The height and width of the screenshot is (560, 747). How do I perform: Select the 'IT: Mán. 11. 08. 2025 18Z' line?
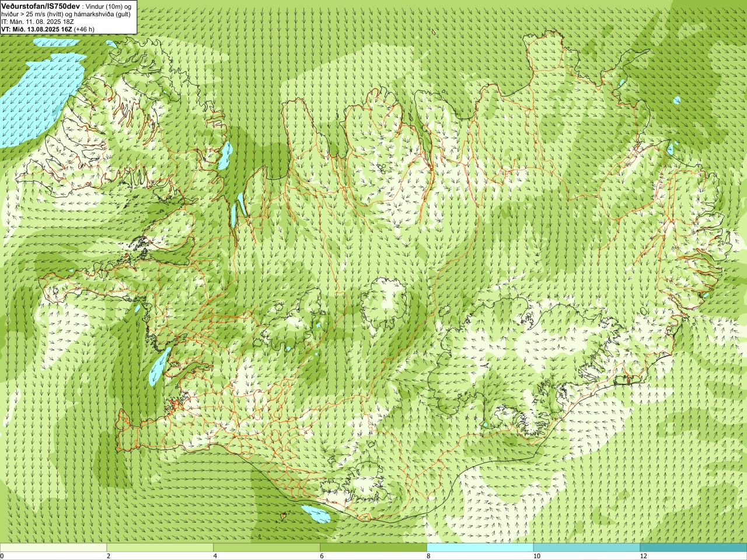coord(37,22)
